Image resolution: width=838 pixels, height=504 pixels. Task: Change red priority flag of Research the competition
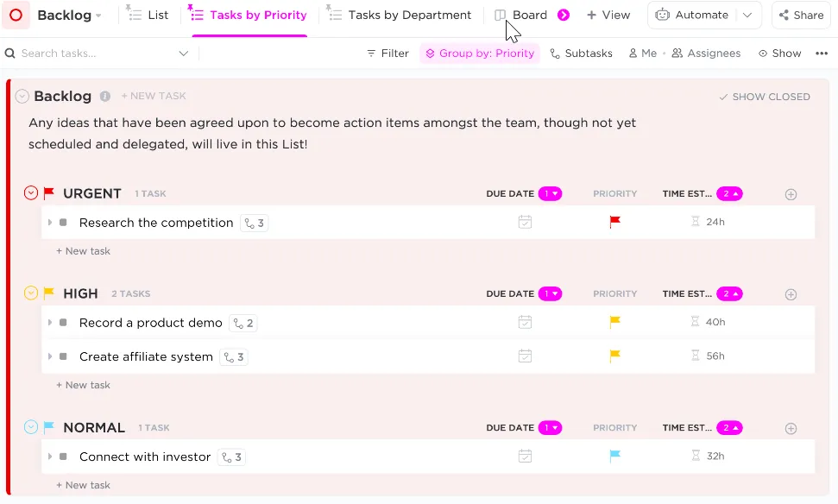pos(615,222)
